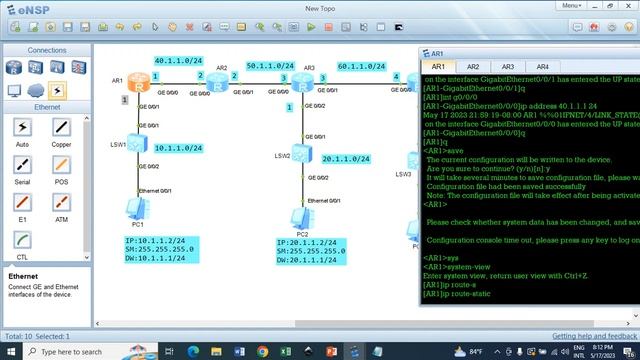Click the Text note speech-bubble icon
640x360 pixels.
click(x=224, y=27)
